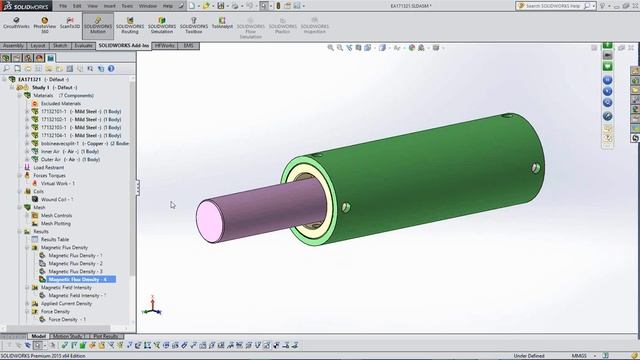Select the FeatureManager design tree tab icon
This screenshot has height=360, width=640.
click(6, 58)
